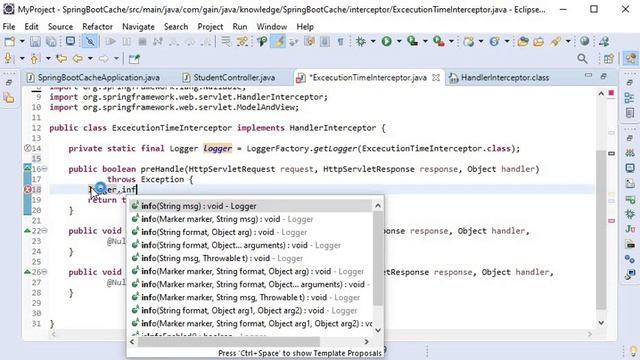
Task: Select info(String msg, Throwable t) proposal
Action: (x=251, y=258)
